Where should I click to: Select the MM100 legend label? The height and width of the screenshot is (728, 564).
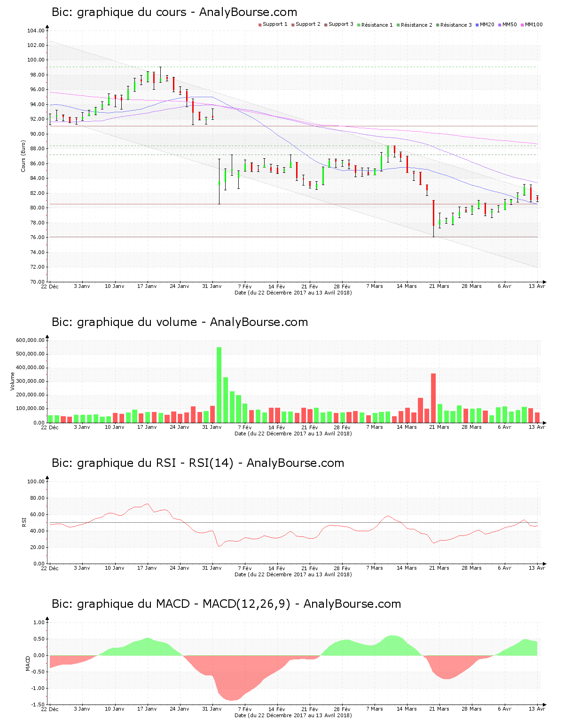(534, 24)
